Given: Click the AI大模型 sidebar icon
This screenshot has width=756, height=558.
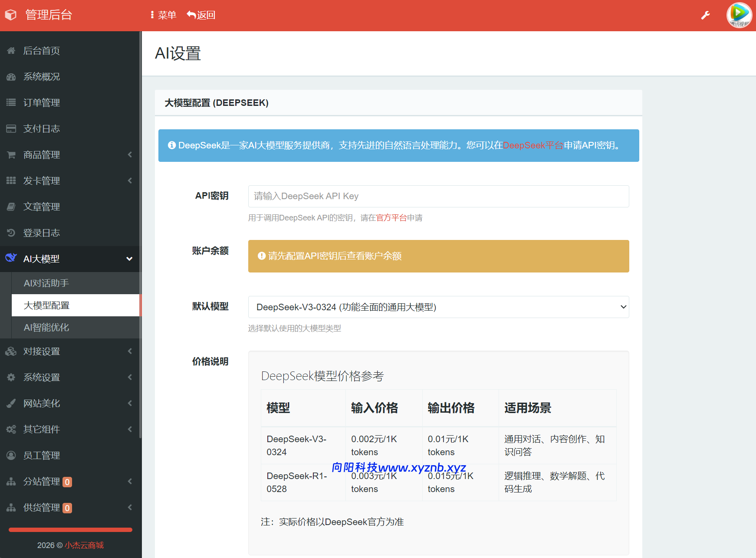Looking at the screenshot, I should [x=11, y=259].
